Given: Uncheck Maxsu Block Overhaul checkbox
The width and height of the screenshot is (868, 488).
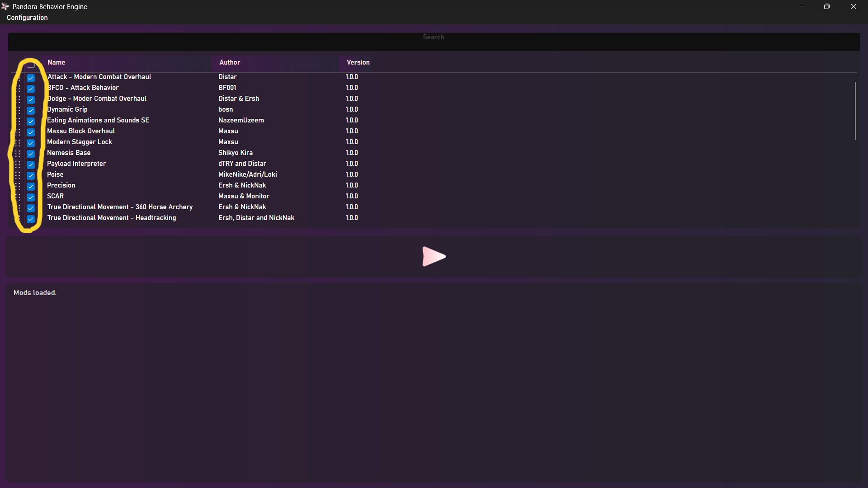Looking at the screenshot, I should point(31,132).
